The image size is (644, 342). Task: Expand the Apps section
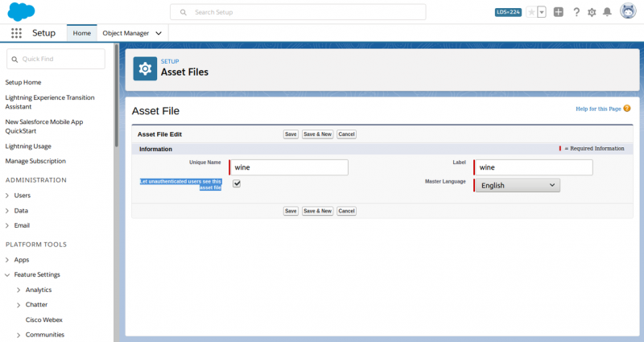coord(7,260)
